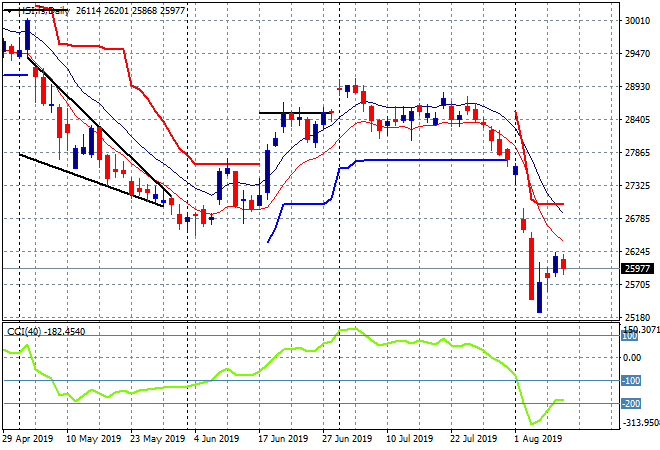Select the CCI(40) -182.4540 indicator label

pos(46,332)
